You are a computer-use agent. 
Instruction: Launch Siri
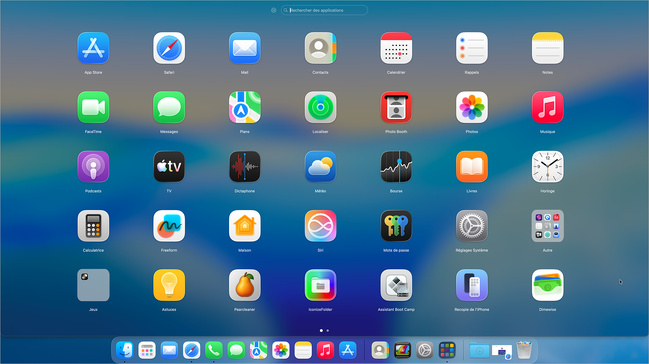320,226
